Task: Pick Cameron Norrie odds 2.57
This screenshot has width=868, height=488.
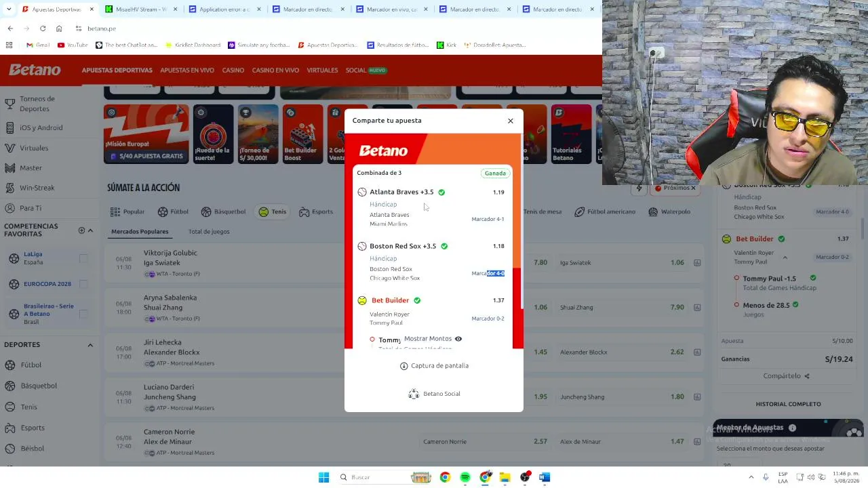Action: point(486,442)
